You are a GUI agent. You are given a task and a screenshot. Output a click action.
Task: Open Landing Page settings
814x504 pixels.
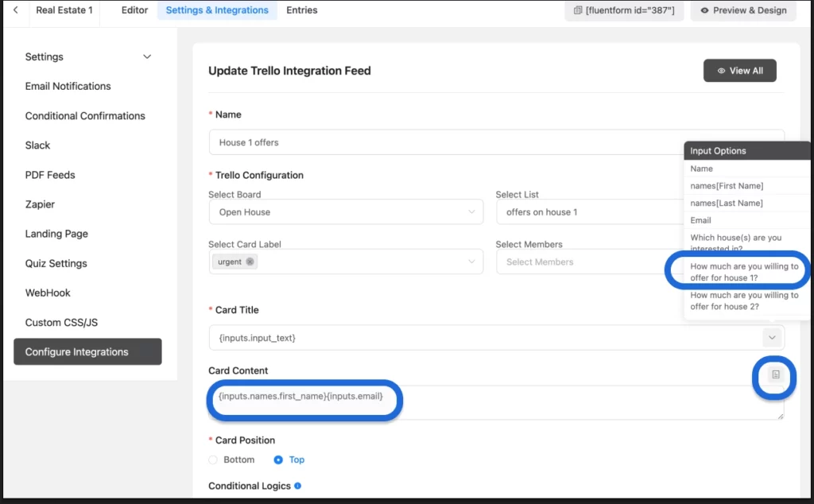pyautogui.click(x=56, y=234)
